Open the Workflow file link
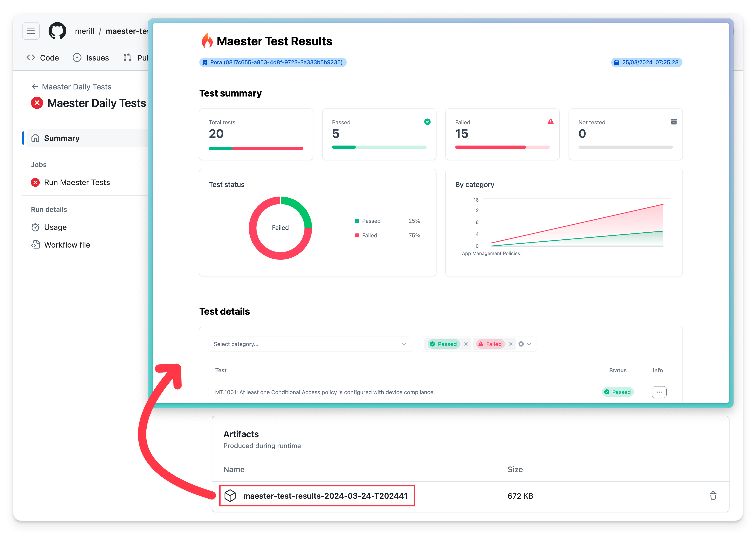 point(67,245)
